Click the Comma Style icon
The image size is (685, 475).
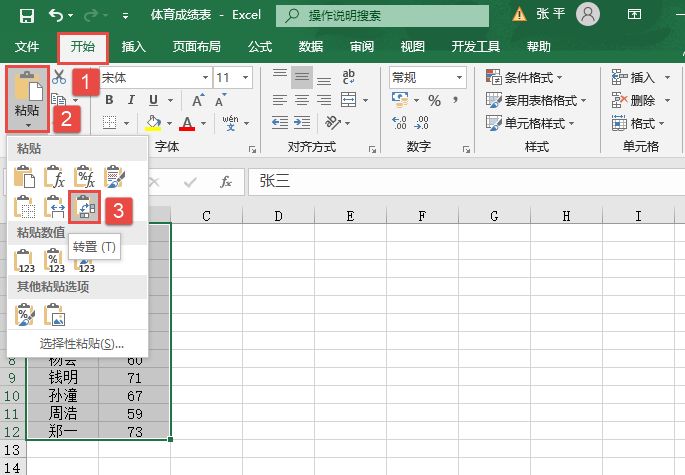click(456, 101)
